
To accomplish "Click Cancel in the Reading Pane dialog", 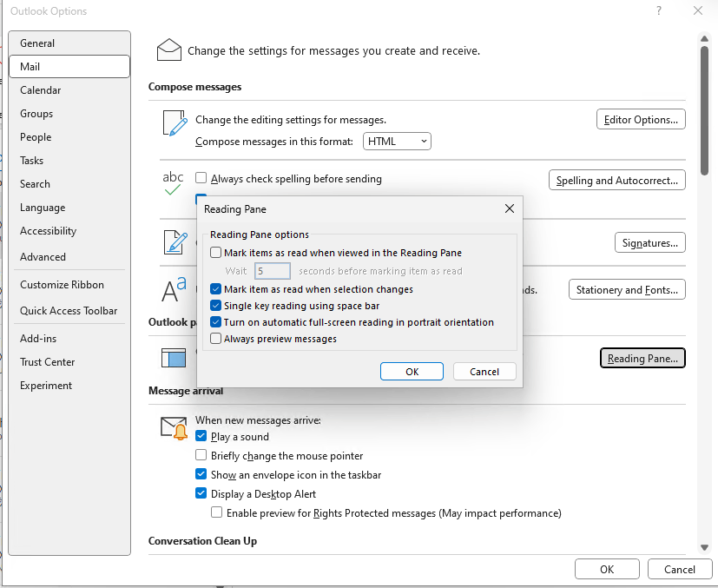I will 484,372.
